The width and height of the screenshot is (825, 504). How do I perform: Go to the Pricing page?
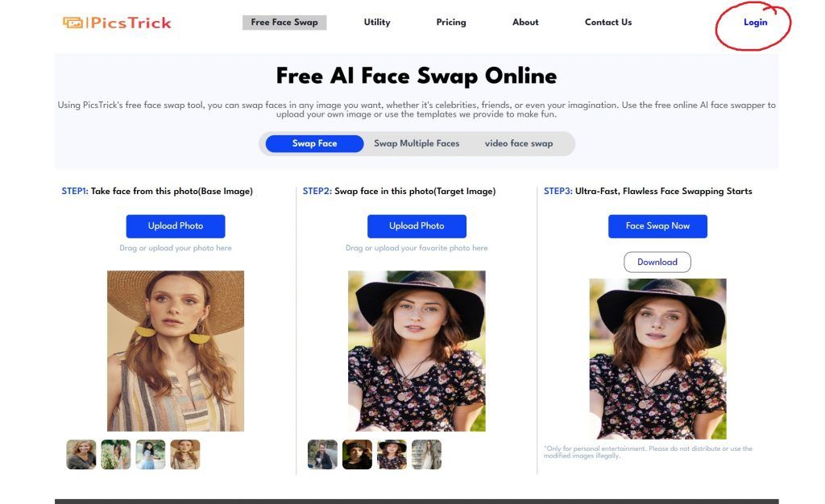451,22
